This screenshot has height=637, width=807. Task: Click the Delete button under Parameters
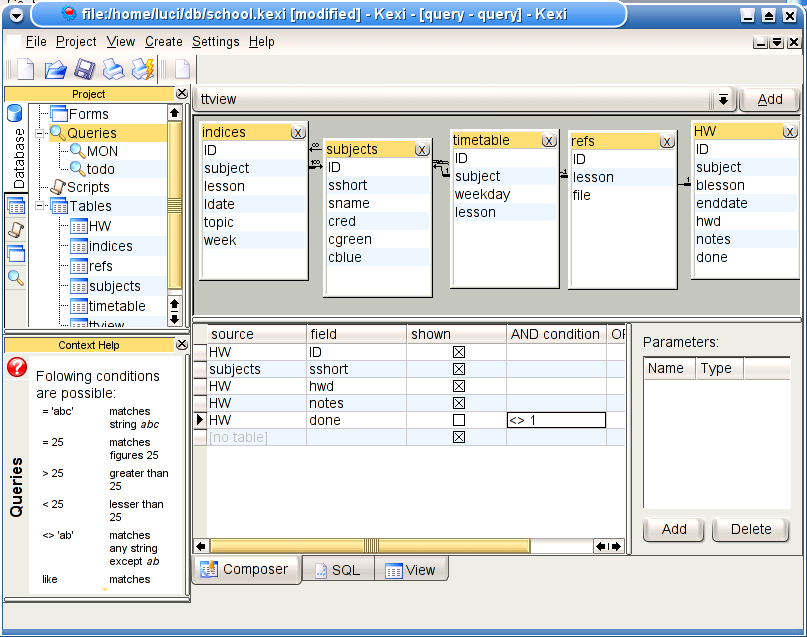pyautogui.click(x=750, y=529)
